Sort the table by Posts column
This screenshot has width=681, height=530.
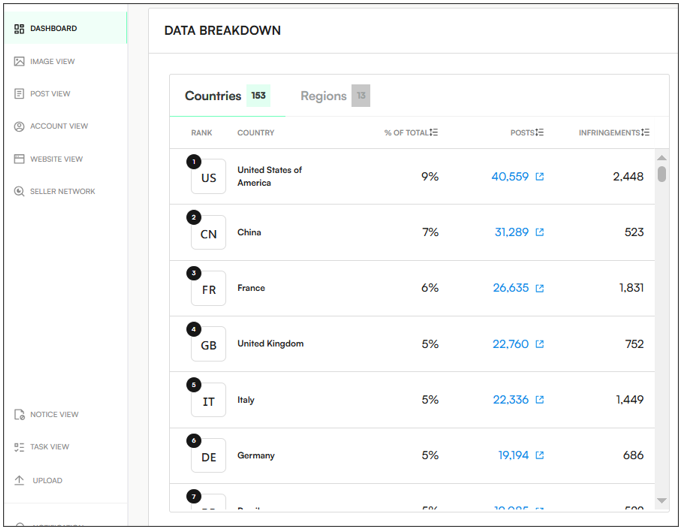tap(540, 133)
